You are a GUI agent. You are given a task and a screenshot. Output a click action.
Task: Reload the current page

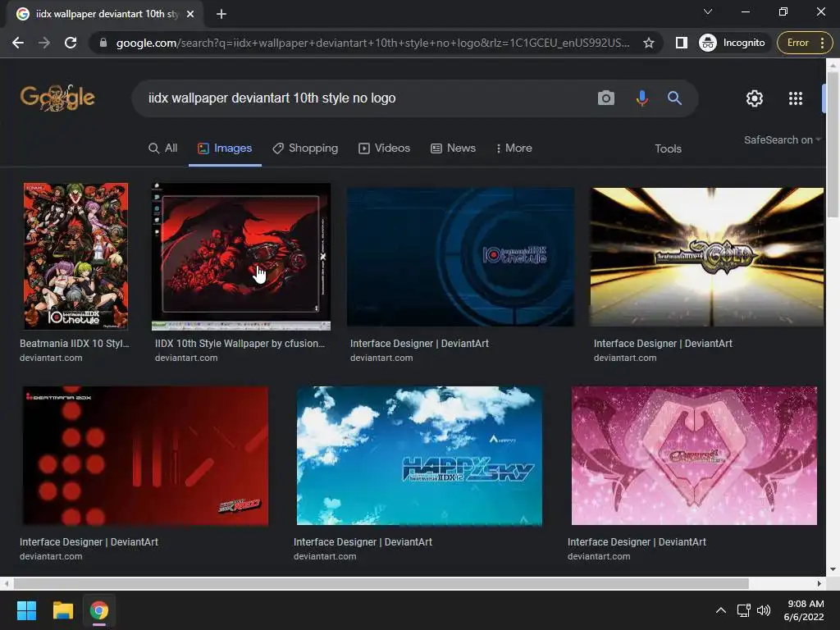coord(71,43)
